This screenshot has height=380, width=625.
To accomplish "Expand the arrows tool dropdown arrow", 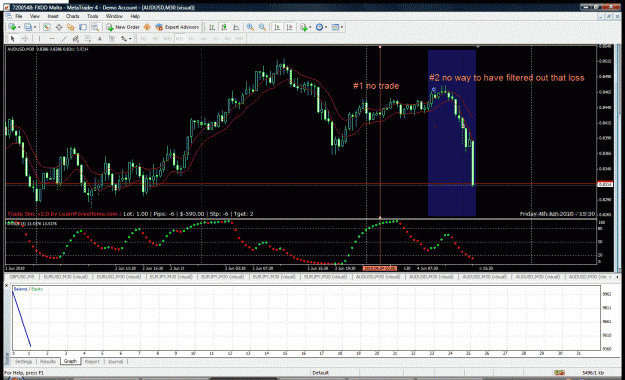I will click(130, 39).
